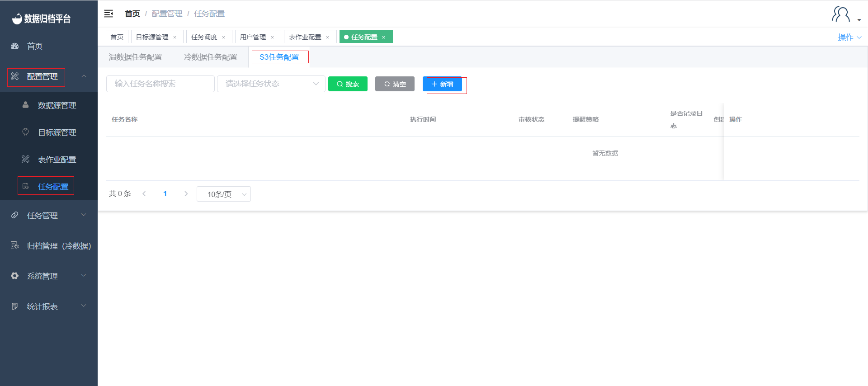Click the sidebar collapse hamburger icon
Screen dimensions: 868x386
pyautogui.click(x=108, y=14)
